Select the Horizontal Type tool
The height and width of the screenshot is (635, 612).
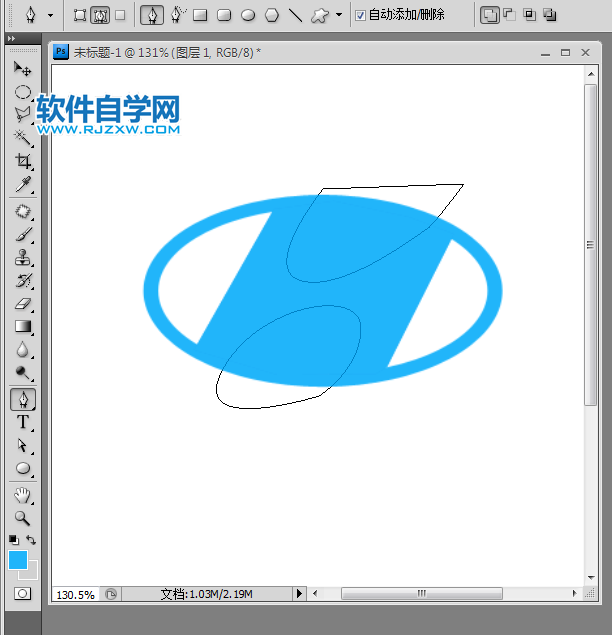23,422
